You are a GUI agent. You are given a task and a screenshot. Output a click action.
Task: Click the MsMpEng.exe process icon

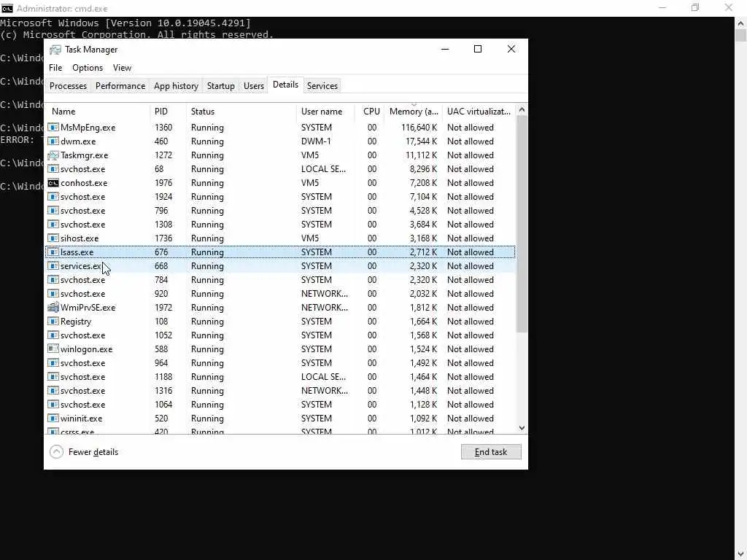point(53,128)
